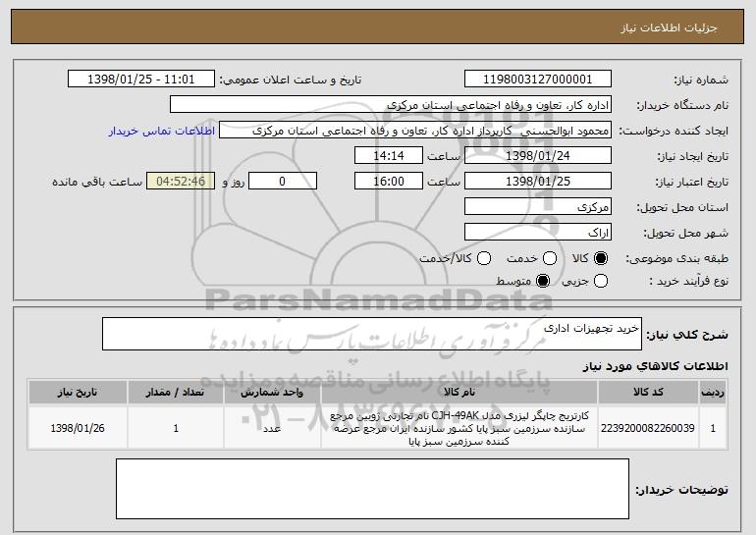Click the واحد شمارش column header
The height and width of the screenshot is (535, 756).
272,393
